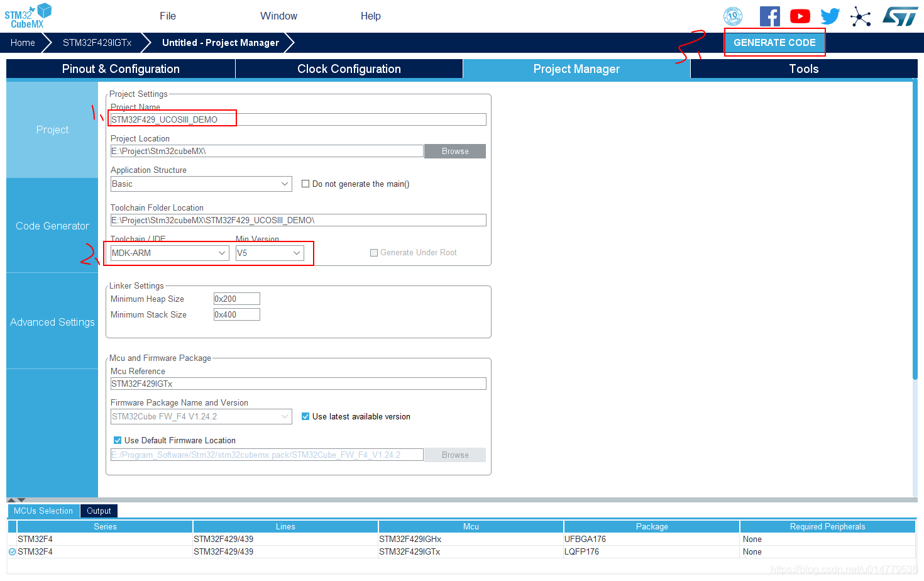Click the GENERATE CODE button

click(774, 43)
